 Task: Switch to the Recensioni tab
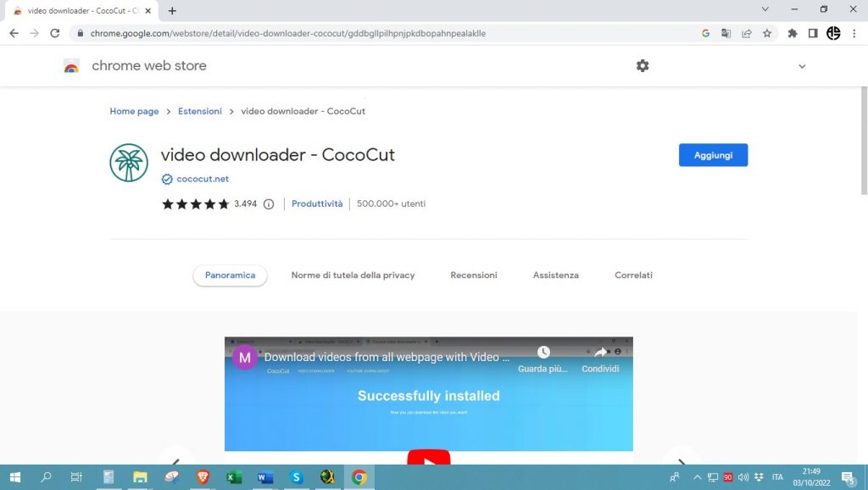click(x=473, y=275)
